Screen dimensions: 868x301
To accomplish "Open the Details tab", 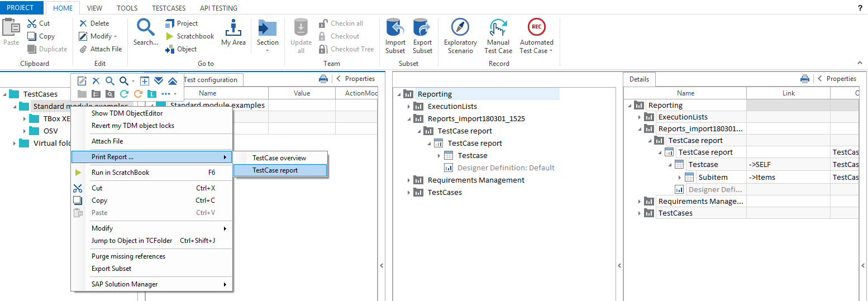I will tap(639, 79).
